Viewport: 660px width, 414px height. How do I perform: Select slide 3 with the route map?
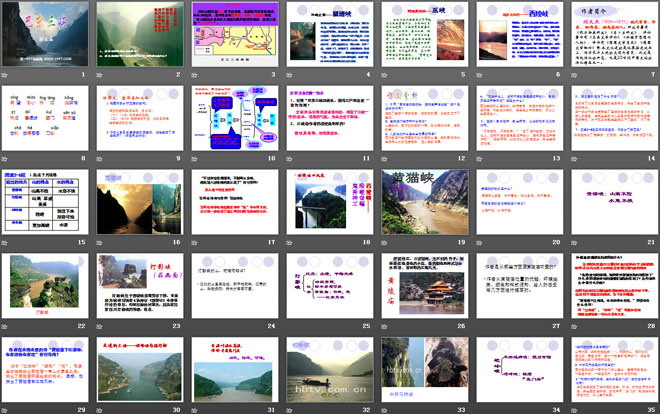point(236,35)
